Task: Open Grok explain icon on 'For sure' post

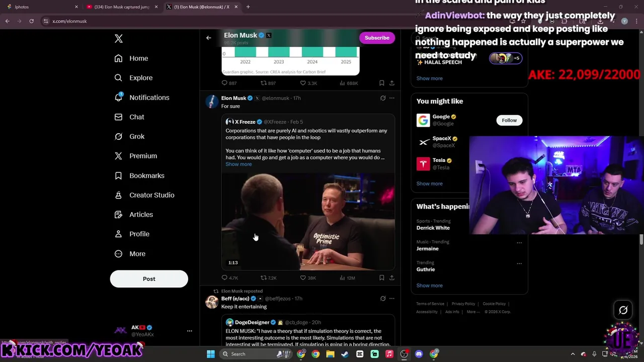Action: (x=383, y=98)
